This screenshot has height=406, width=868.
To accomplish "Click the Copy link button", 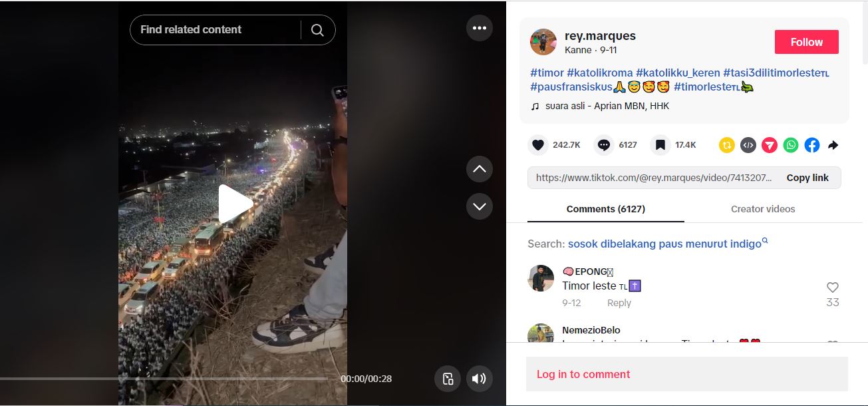I will pyautogui.click(x=807, y=178).
